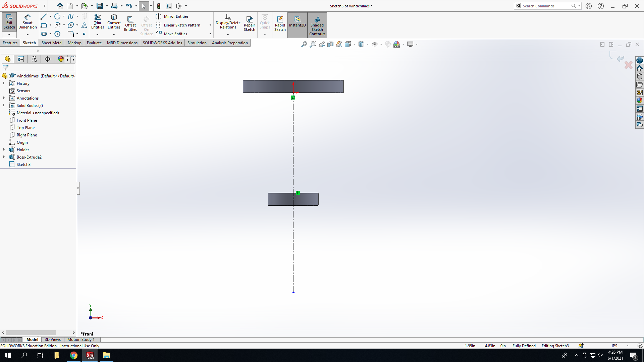Click the Mirror Entities tool
Image resolution: width=644 pixels, height=362 pixels.
[x=172, y=16]
